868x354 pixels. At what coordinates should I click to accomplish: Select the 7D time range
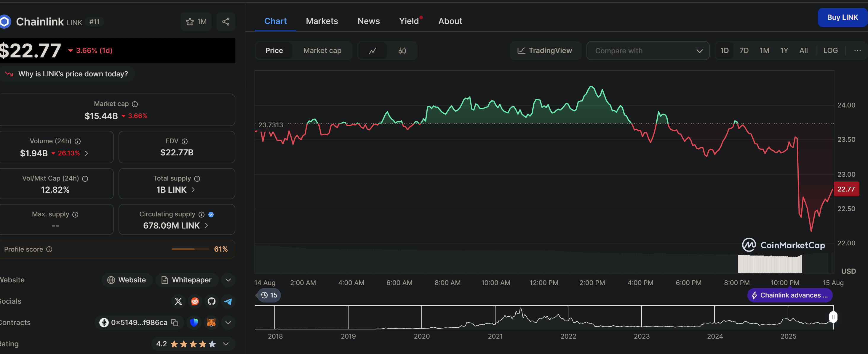click(x=744, y=51)
